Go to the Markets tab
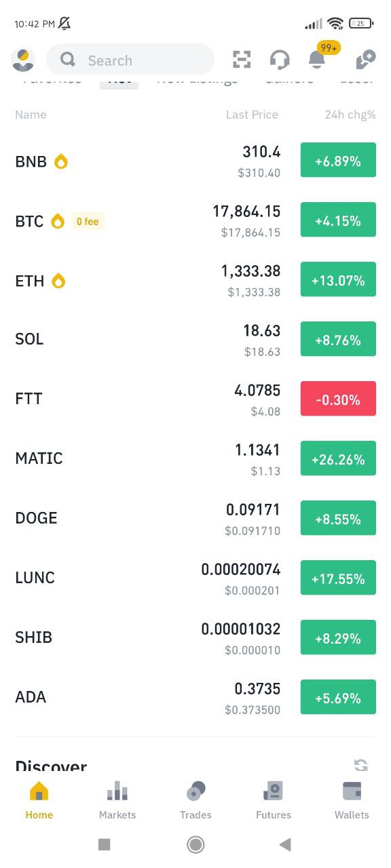 117,800
